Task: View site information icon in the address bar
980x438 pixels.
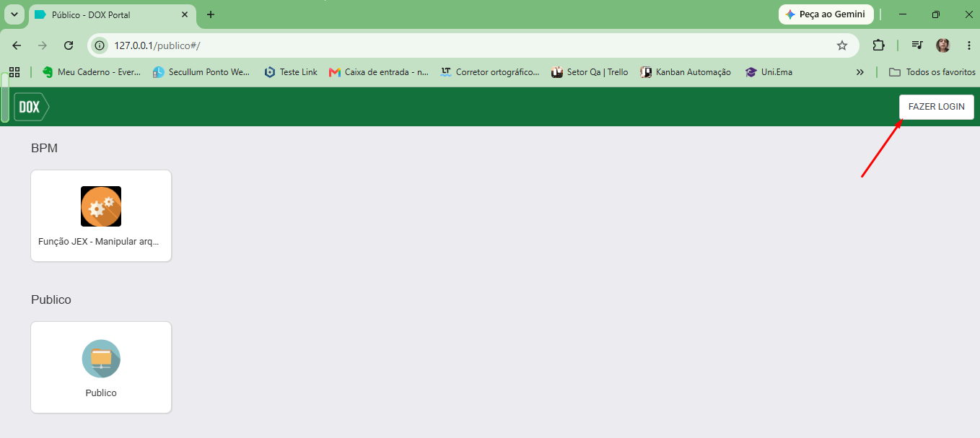Action: [x=100, y=45]
